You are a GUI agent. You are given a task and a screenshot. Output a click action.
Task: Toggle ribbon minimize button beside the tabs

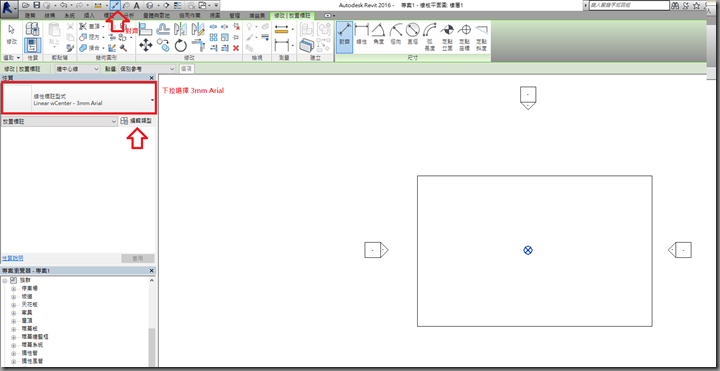click(x=328, y=15)
